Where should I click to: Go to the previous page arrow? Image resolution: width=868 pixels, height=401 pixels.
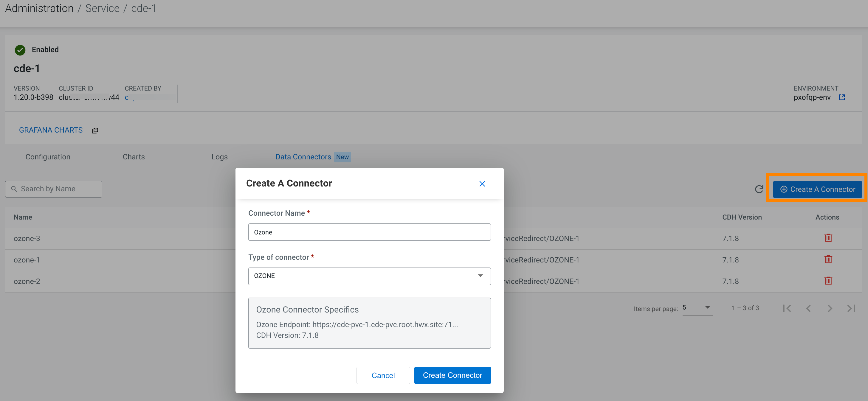(x=808, y=308)
